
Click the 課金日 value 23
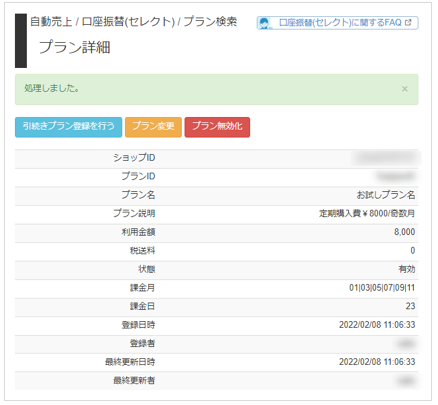pyautogui.click(x=410, y=306)
